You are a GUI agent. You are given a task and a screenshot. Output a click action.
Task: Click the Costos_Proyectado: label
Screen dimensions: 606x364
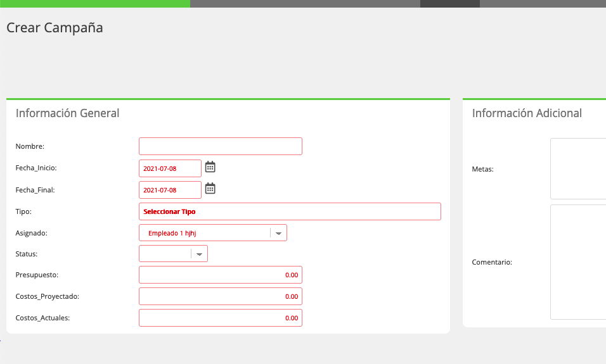(x=47, y=296)
